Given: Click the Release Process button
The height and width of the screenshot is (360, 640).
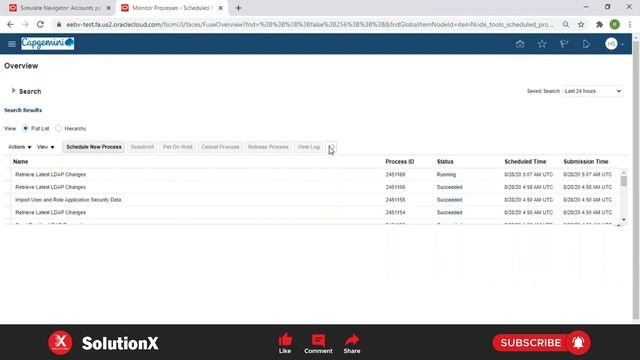Looking at the screenshot, I should pyautogui.click(x=268, y=147).
